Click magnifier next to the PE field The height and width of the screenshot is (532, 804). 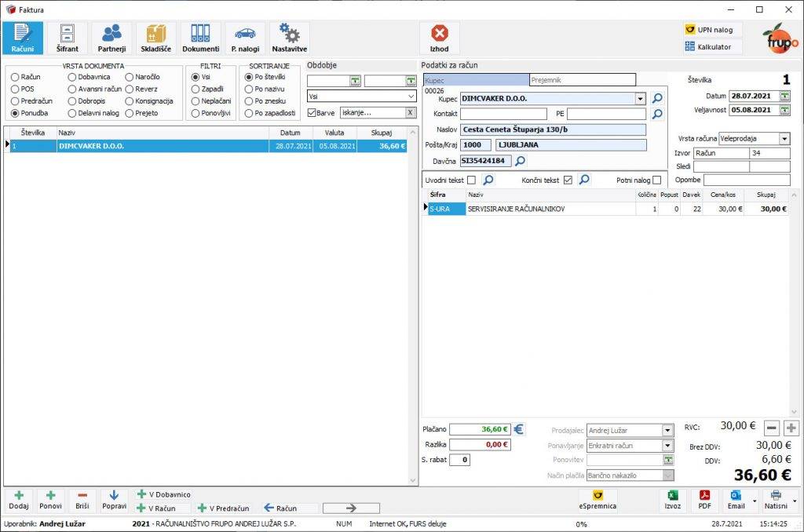coord(657,114)
